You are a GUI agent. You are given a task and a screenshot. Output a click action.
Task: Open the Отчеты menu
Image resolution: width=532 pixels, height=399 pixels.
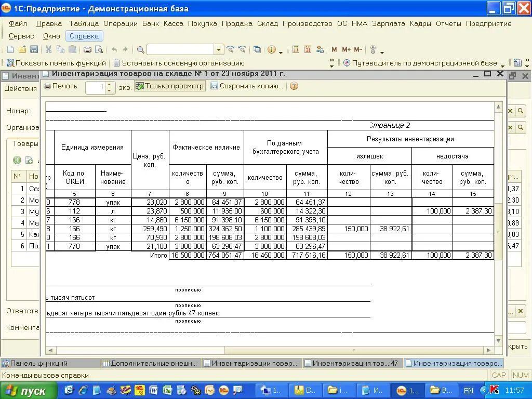448,24
